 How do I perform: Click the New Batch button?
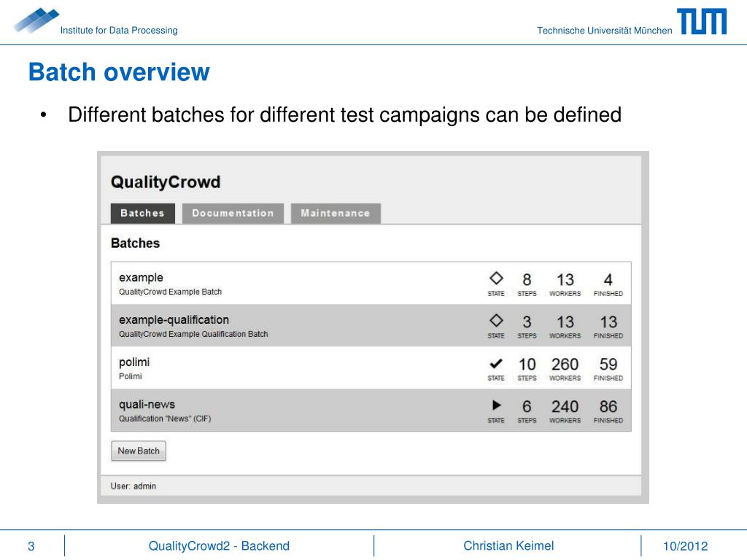(139, 451)
